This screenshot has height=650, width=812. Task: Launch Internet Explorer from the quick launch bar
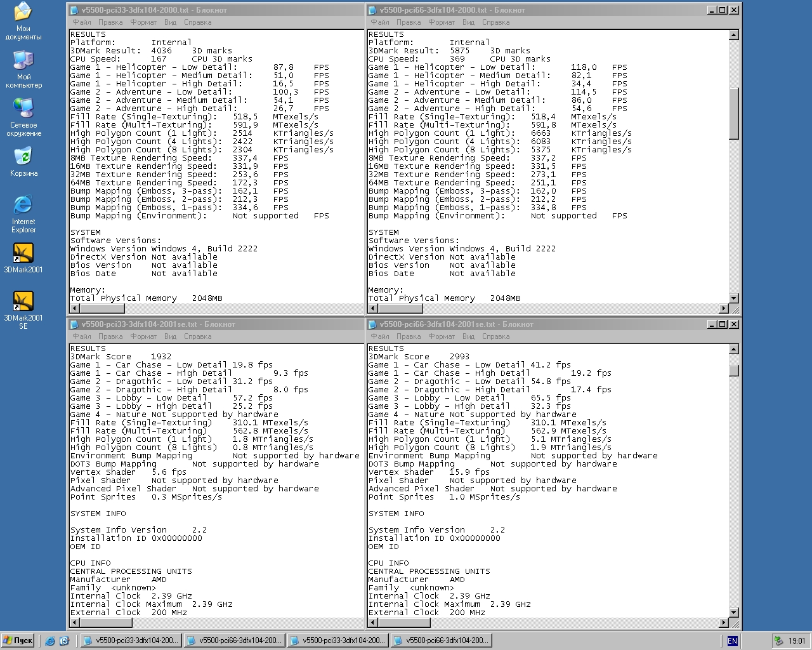click(50, 641)
